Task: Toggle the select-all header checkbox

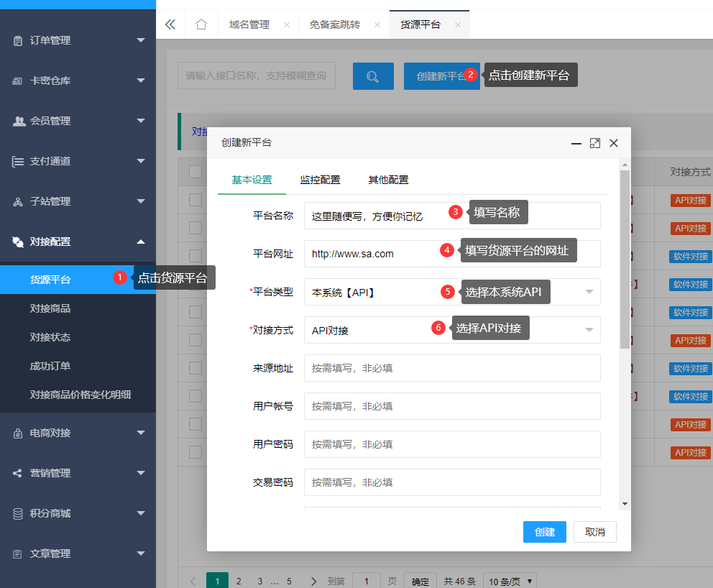Action: coord(195,172)
